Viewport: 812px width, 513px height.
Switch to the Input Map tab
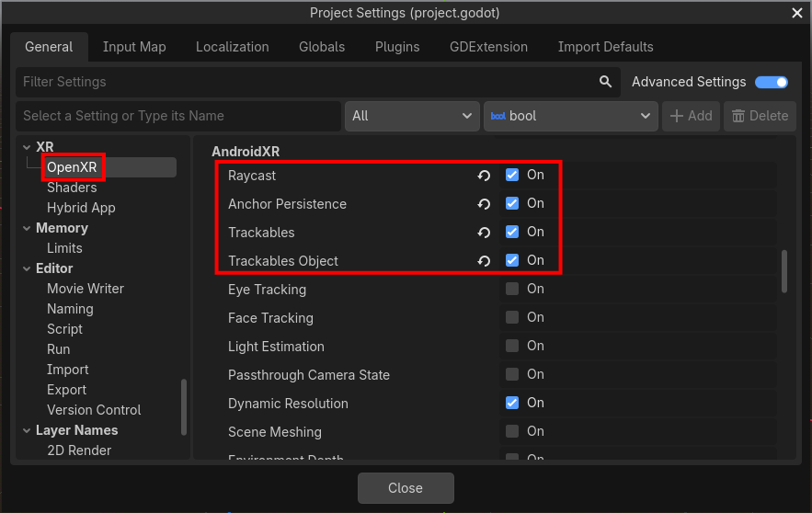coord(134,47)
